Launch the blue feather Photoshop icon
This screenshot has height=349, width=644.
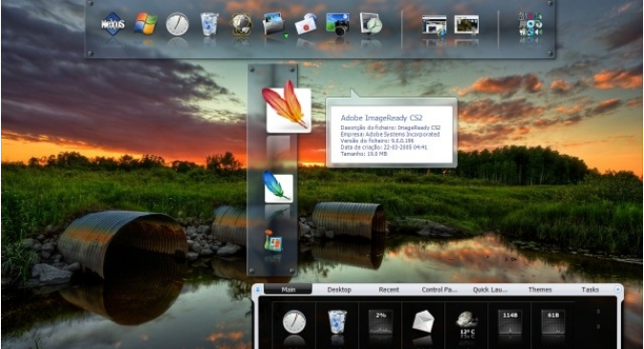pyautogui.click(x=278, y=187)
